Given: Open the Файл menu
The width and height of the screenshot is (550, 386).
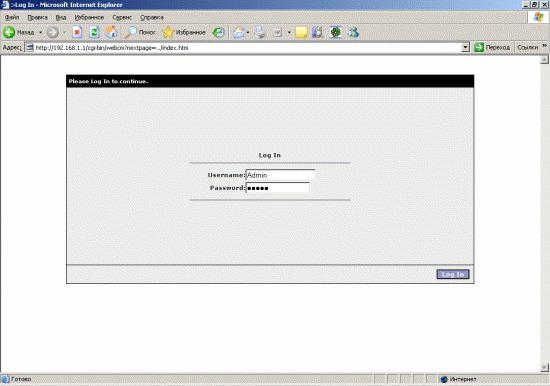Looking at the screenshot, I should (x=12, y=17).
